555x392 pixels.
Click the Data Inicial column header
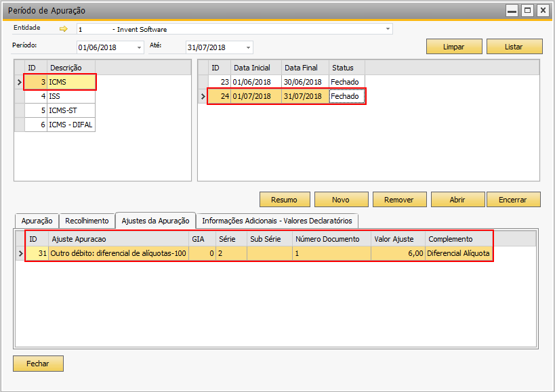[x=256, y=68]
